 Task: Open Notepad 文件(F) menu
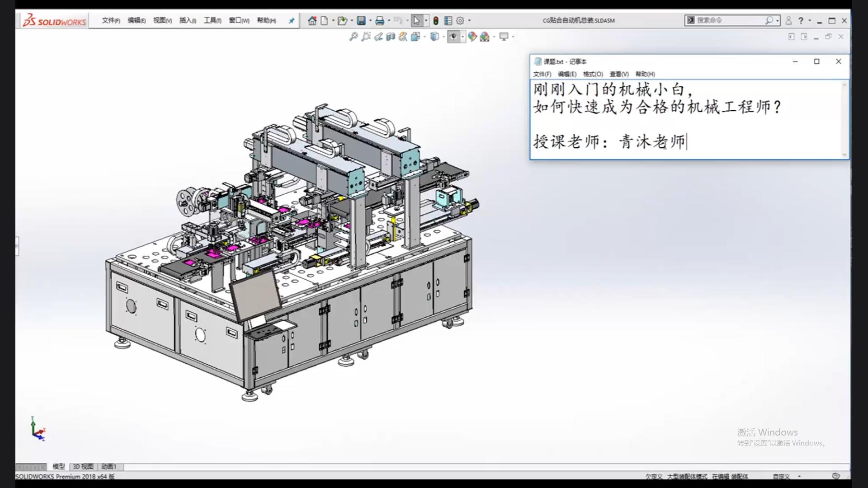pyautogui.click(x=542, y=74)
